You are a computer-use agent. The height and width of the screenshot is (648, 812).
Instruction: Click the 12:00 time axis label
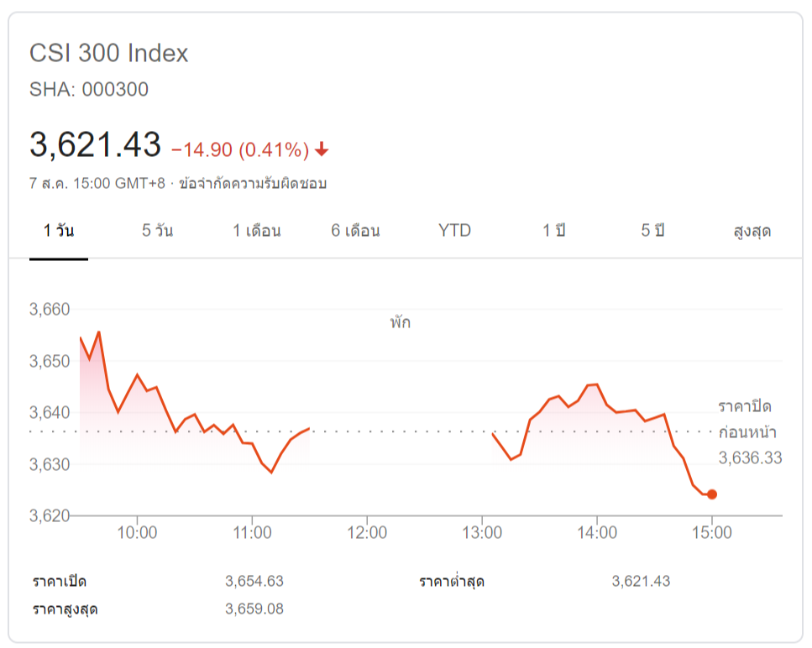click(367, 532)
